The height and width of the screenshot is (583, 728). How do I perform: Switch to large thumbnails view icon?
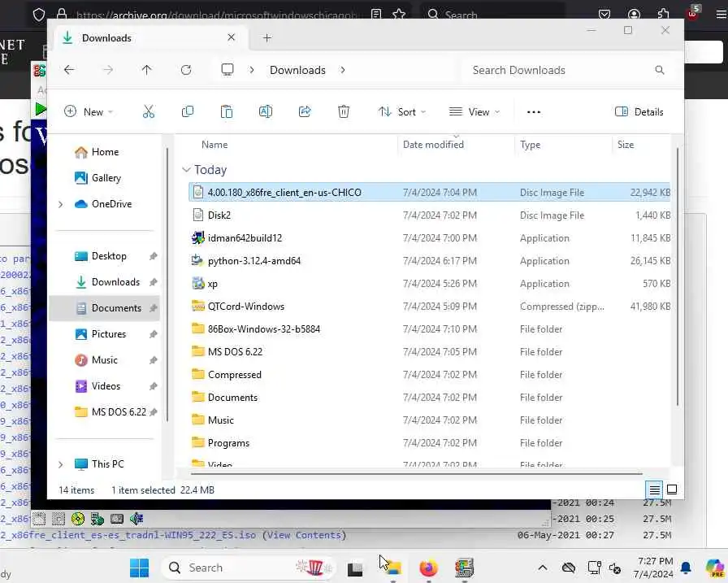pyautogui.click(x=672, y=489)
